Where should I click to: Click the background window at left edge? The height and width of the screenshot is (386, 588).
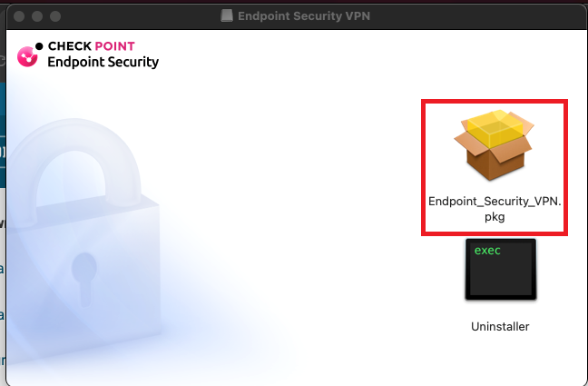(x=3, y=182)
